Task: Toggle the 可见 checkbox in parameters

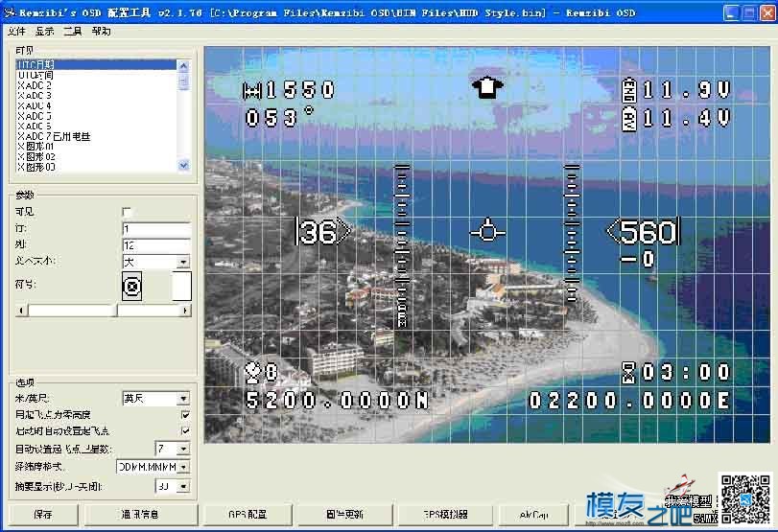Action: (127, 212)
